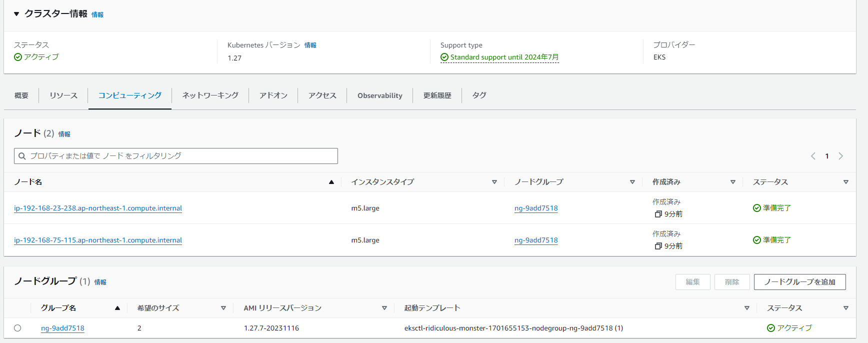Screen dimensions: 868x343
Task: Open the アドオン tab
Action: click(273, 95)
